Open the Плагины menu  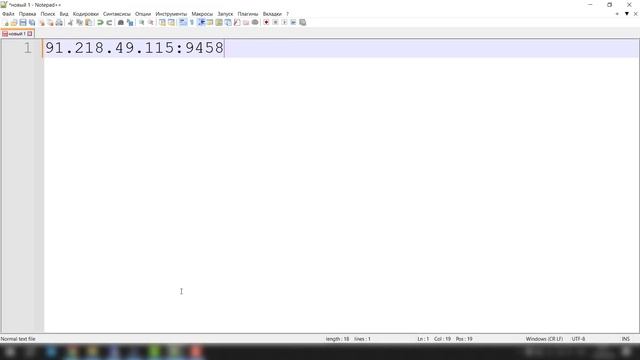(x=248, y=14)
